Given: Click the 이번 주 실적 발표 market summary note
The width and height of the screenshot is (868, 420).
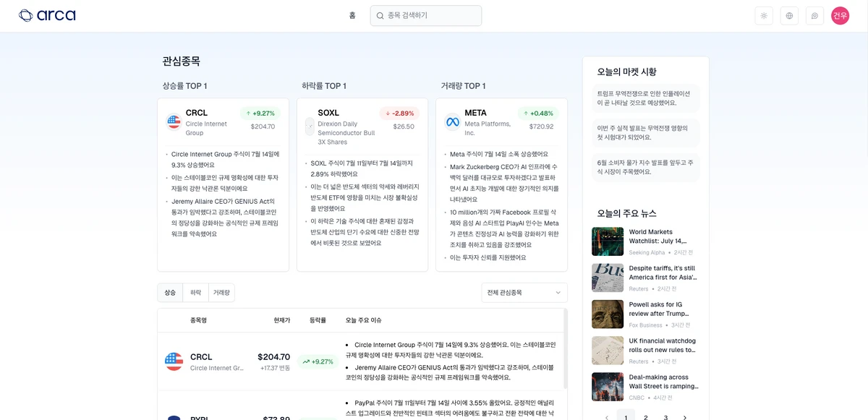Looking at the screenshot, I should point(646,133).
